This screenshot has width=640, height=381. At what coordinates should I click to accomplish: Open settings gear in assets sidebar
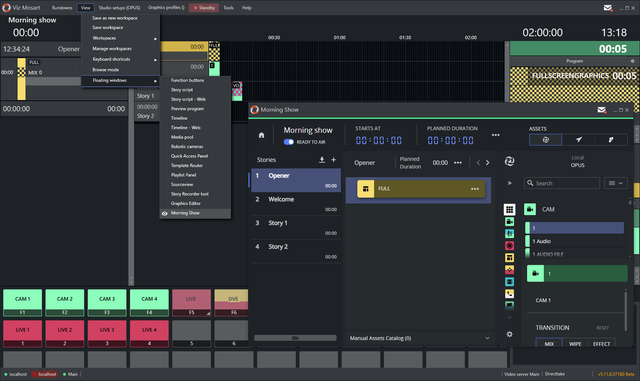[509, 334]
